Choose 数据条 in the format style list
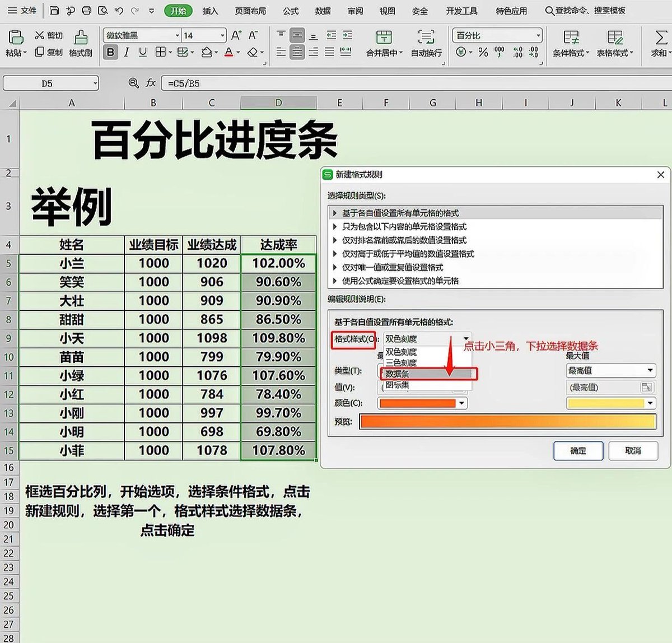The image size is (672, 643). [426, 374]
